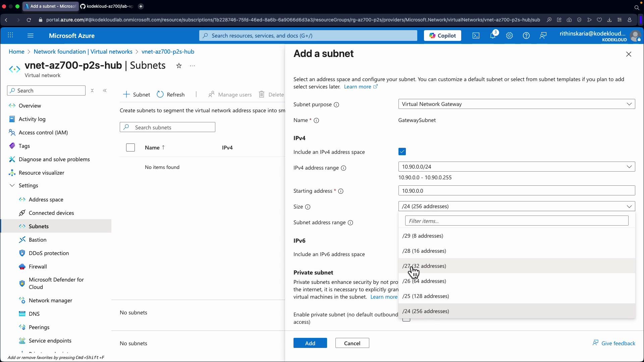Viewport: 644px width, 362px height.
Task: Open Cloud Shell from the top bar
Action: pos(476,36)
